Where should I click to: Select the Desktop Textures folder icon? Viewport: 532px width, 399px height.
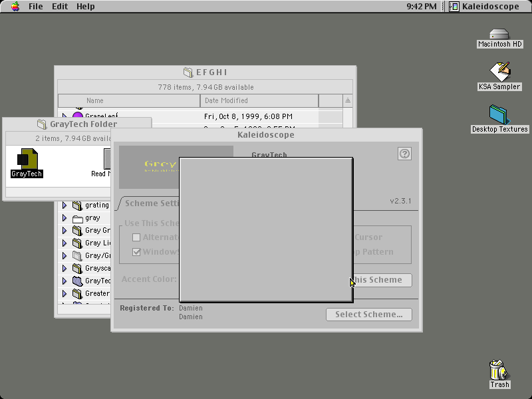pos(499,114)
